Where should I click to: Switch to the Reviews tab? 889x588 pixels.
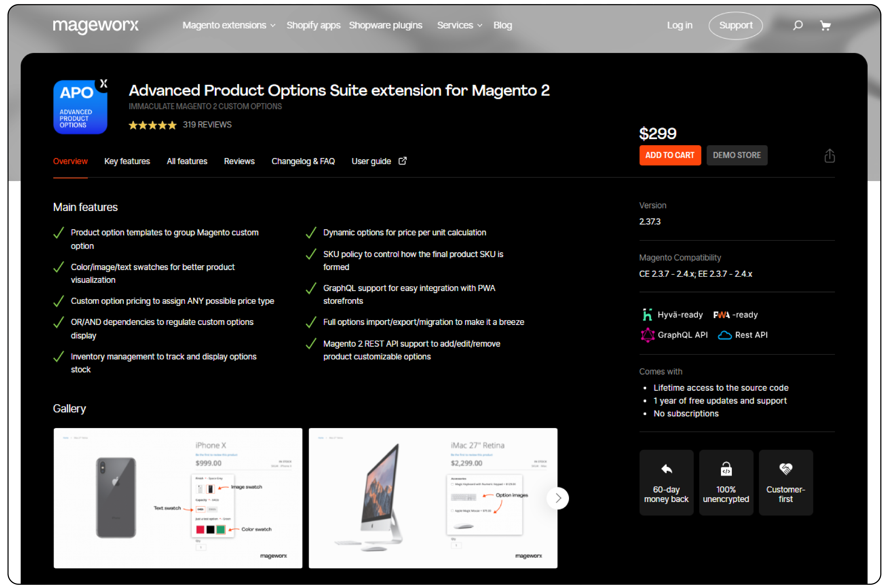[239, 161]
